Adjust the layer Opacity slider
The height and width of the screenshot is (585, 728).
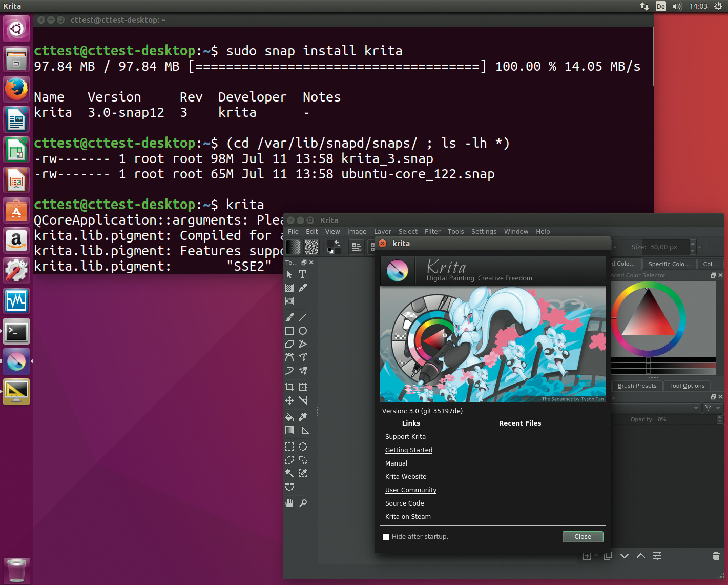coord(664,419)
